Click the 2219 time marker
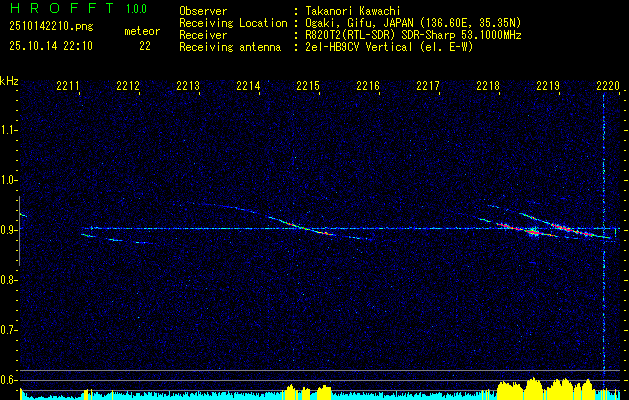Screen dimensions: 629x400 pos(548,85)
